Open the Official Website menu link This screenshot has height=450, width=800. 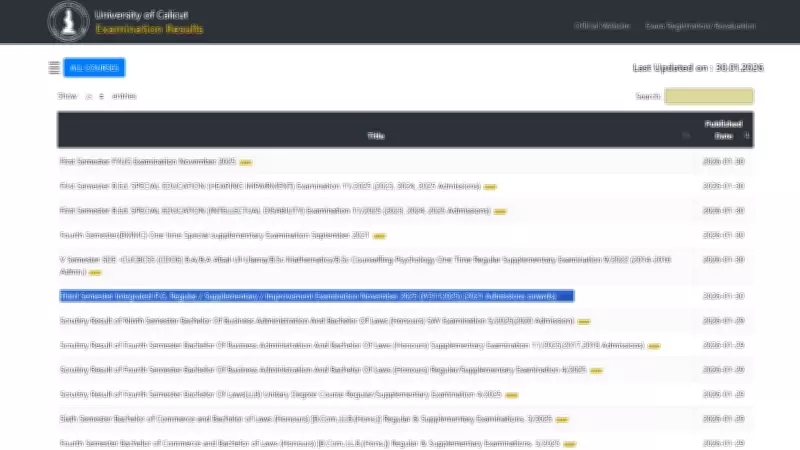click(x=602, y=25)
